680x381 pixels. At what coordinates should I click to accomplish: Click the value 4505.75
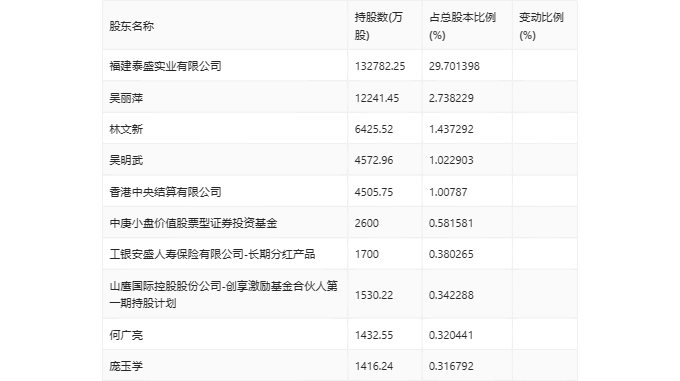pos(373,192)
